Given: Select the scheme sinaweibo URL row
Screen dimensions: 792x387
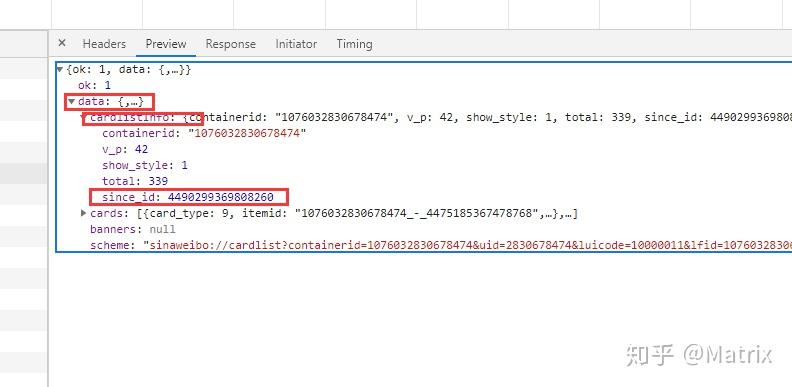Looking at the screenshot, I should (441, 245).
